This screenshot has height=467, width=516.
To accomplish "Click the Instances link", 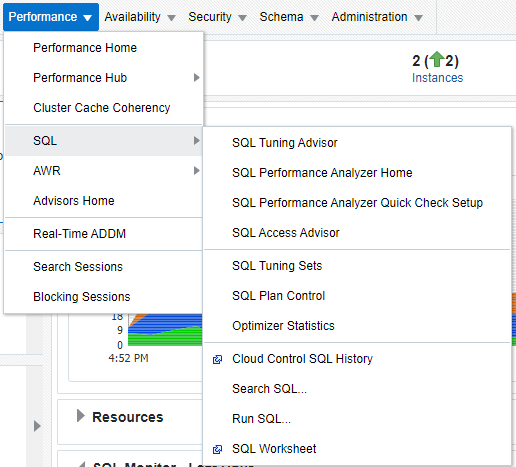I will [437, 78].
